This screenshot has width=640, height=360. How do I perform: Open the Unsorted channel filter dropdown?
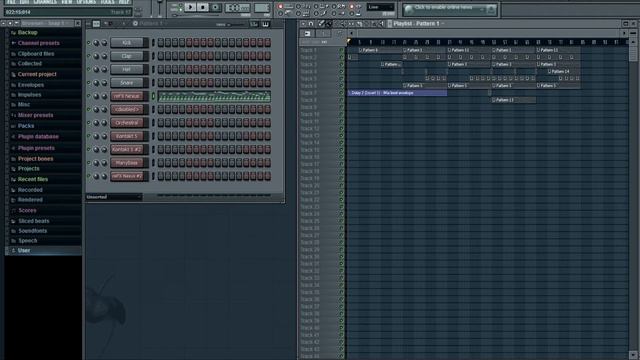[x=114, y=197]
